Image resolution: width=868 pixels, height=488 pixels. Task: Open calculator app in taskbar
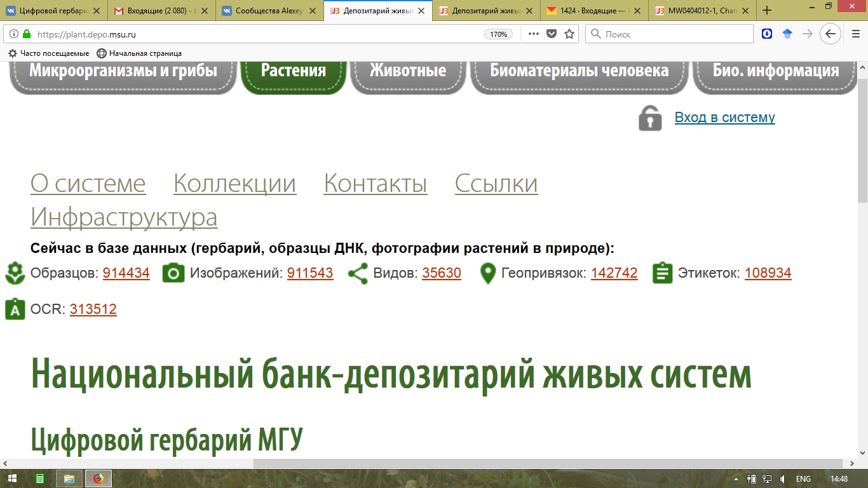[x=39, y=478]
